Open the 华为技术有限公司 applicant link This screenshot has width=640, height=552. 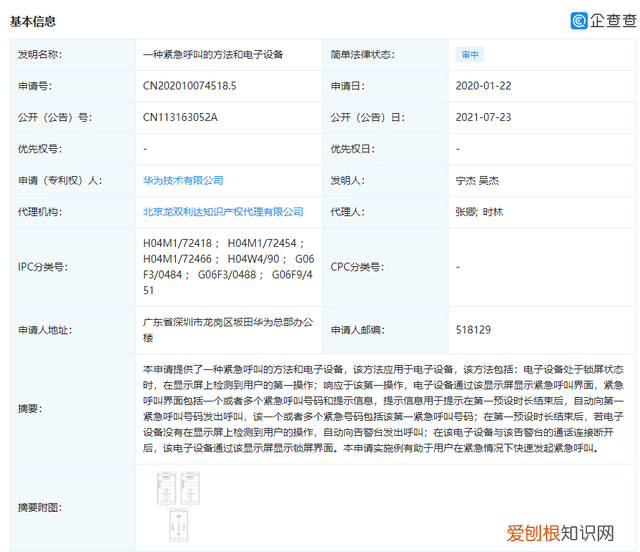[x=183, y=180]
